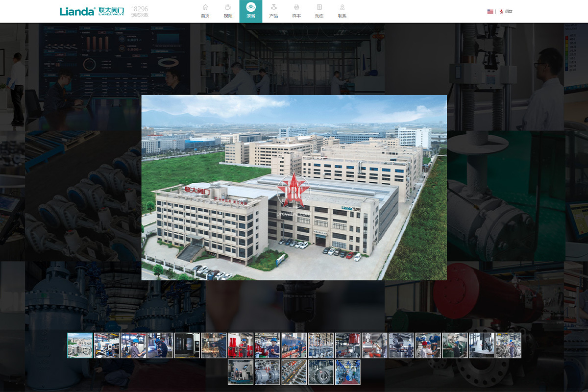The width and height of the screenshot is (588, 392).
Task: Switch language via the US flag icon
Action: [490, 11]
